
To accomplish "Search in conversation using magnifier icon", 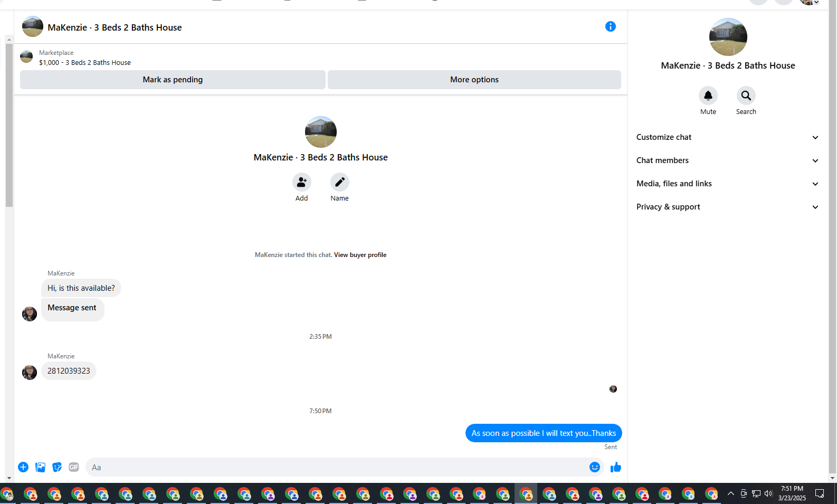I will point(746,96).
